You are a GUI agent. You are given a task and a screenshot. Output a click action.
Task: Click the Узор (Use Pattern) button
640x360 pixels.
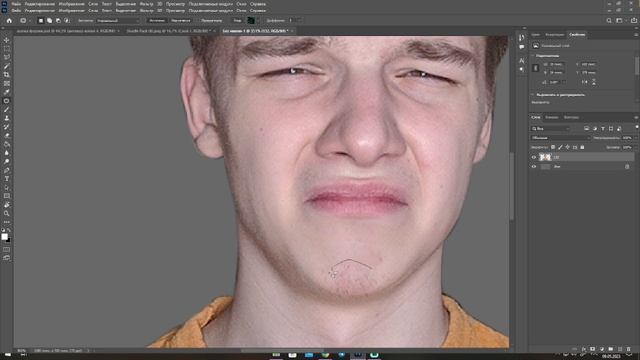(237, 20)
